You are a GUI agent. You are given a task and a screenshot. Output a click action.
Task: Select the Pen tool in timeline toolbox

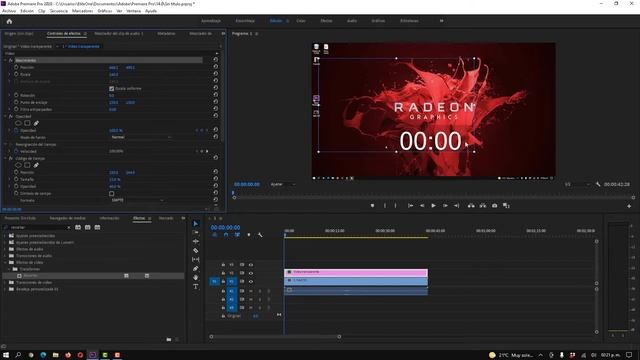(196, 269)
